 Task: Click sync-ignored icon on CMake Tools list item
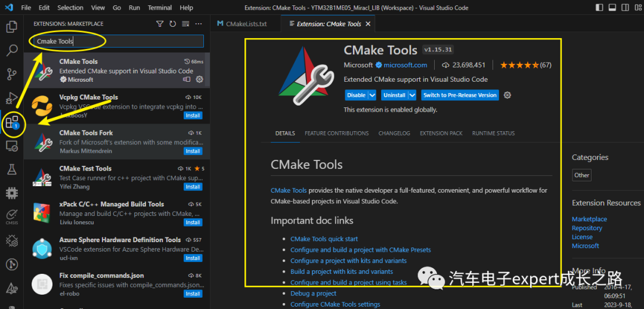click(187, 79)
